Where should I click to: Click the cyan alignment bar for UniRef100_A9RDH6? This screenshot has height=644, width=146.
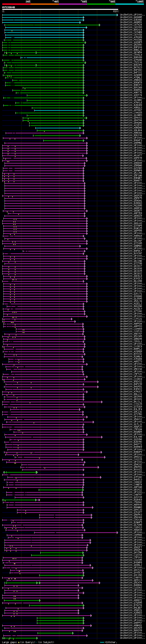(58, 128)
